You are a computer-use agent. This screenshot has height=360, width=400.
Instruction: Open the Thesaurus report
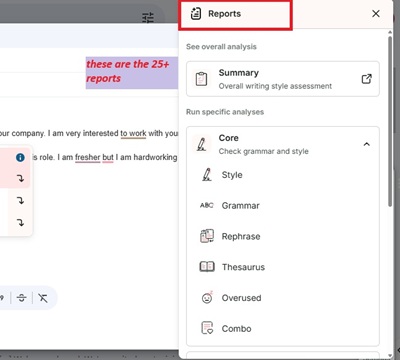tap(283, 267)
